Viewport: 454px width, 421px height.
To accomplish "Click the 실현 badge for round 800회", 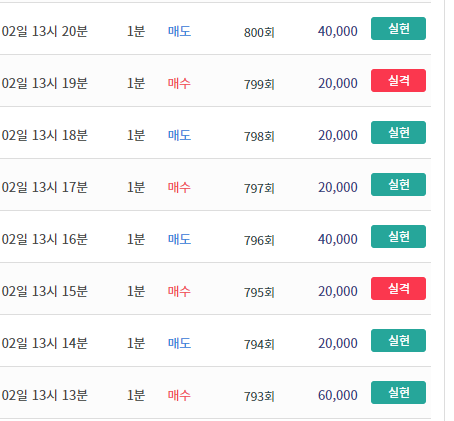I will point(398,29).
